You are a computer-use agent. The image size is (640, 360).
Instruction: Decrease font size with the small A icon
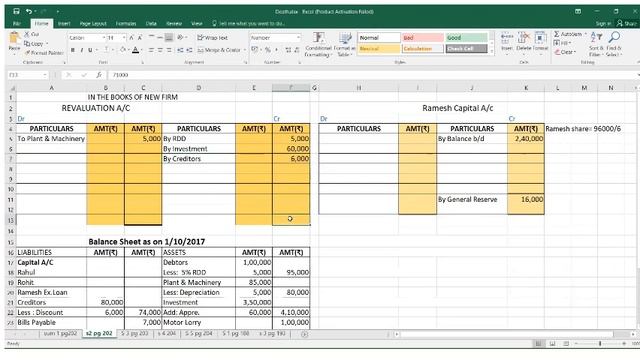point(140,38)
